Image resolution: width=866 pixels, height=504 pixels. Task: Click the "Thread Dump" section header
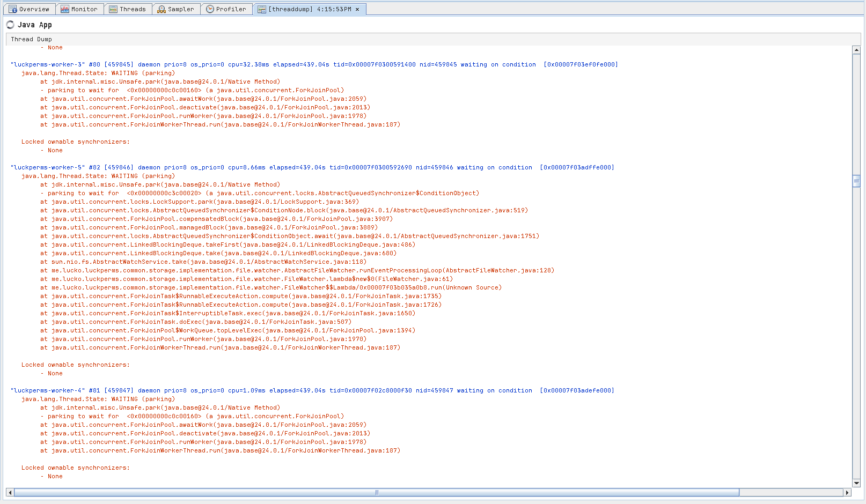(x=32, y=39)
